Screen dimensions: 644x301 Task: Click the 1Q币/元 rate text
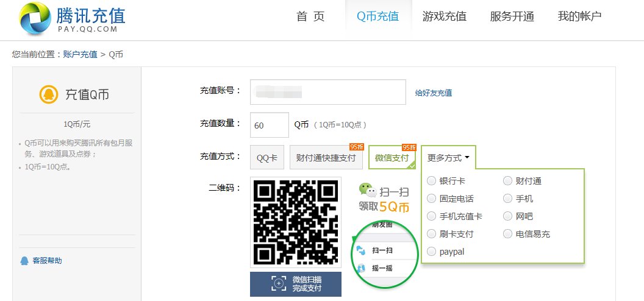coord(77,124)
